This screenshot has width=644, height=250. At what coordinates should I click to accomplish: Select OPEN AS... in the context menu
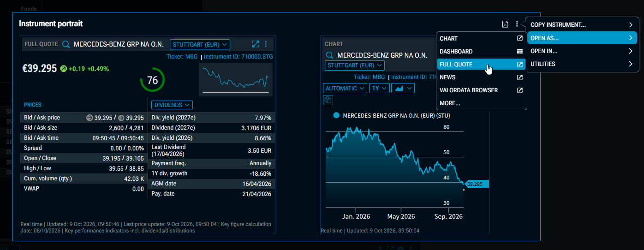pyautogui.click(x=583, y=38)
